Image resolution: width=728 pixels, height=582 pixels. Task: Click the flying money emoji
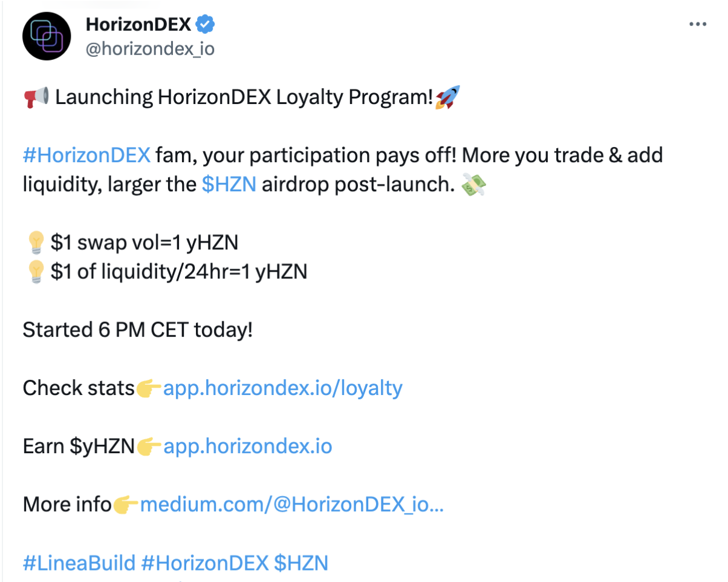pyautogui.click(x=473, y=185)
